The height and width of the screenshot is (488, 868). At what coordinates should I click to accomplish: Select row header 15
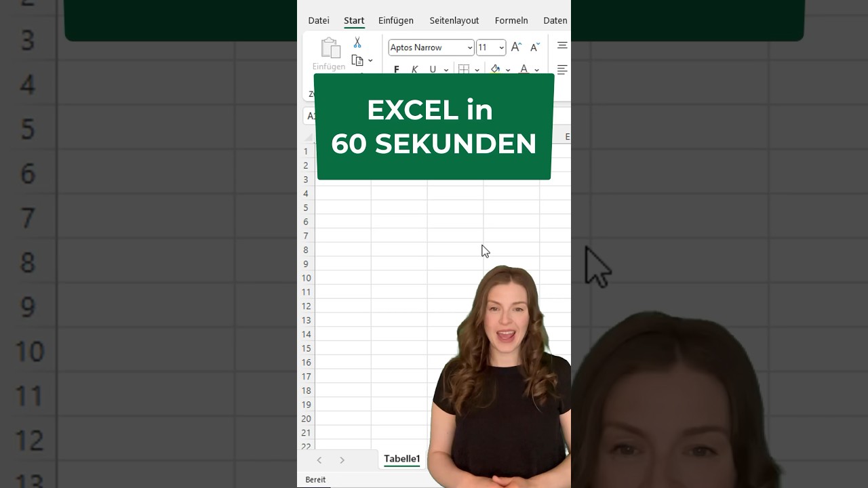tap(306, 348)
